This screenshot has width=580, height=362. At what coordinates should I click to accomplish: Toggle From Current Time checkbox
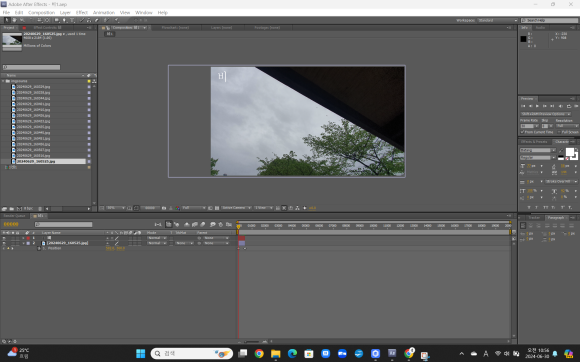(522, 132)
